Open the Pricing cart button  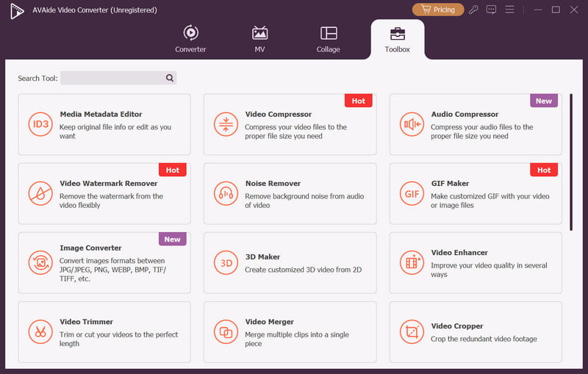coord(437,10)
